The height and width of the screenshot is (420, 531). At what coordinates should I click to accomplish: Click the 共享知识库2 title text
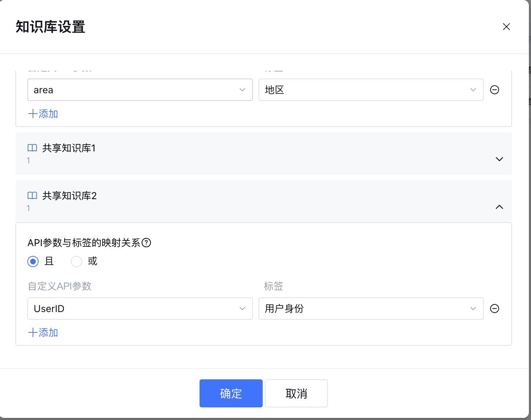(69, 196)
